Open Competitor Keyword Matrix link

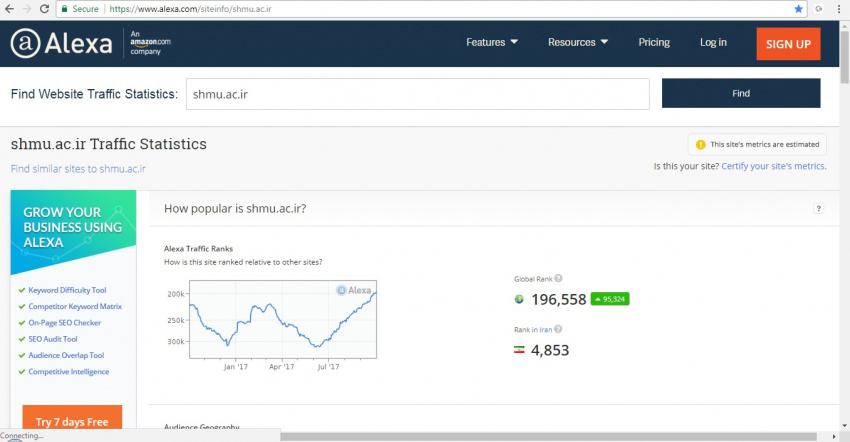75,306
